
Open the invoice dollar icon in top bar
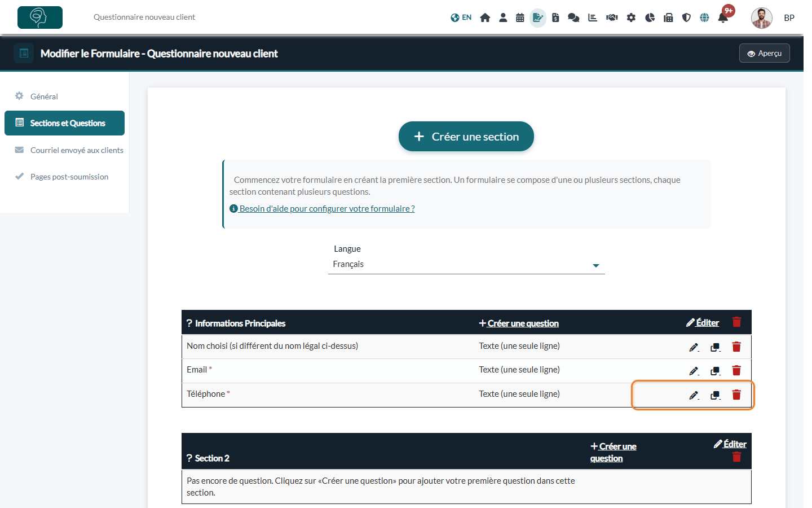point(555,17)
